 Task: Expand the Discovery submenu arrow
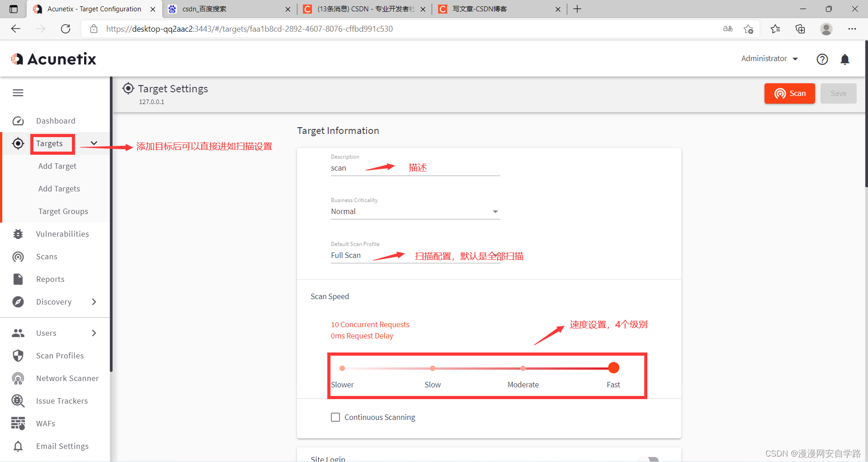tap(94, 302)
